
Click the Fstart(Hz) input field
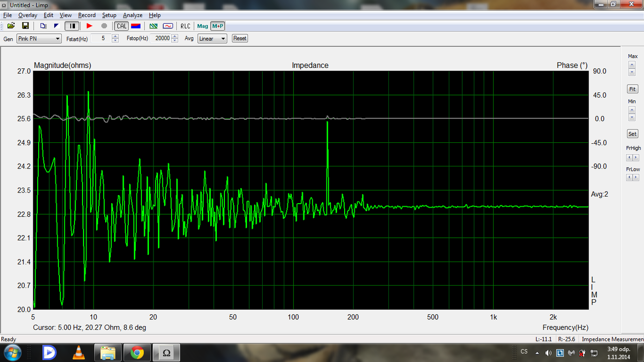point(101,38)
